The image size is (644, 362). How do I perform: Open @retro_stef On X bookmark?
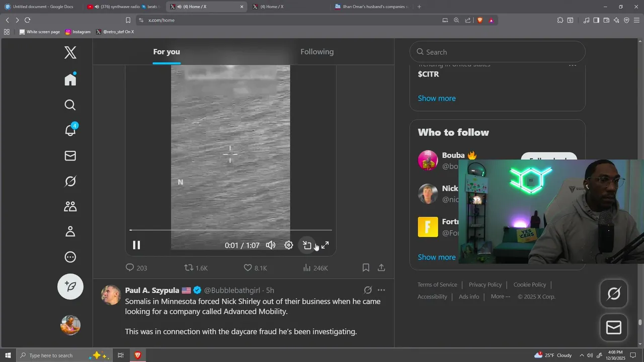point(115,32)
